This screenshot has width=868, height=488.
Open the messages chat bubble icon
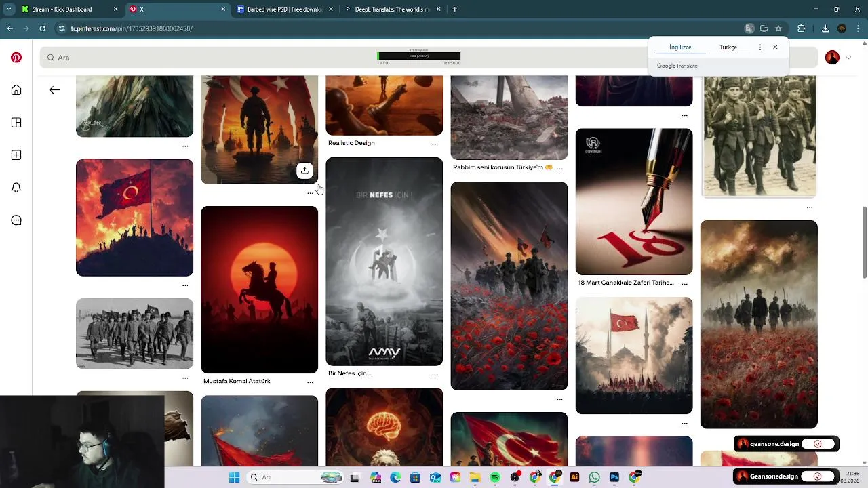click(16, 220)
